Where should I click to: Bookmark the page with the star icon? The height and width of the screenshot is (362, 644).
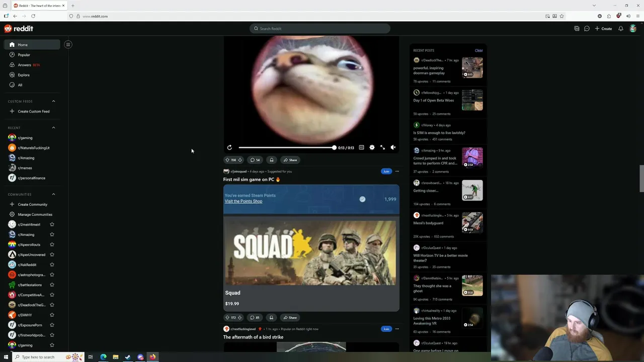[x=561, y=16]
